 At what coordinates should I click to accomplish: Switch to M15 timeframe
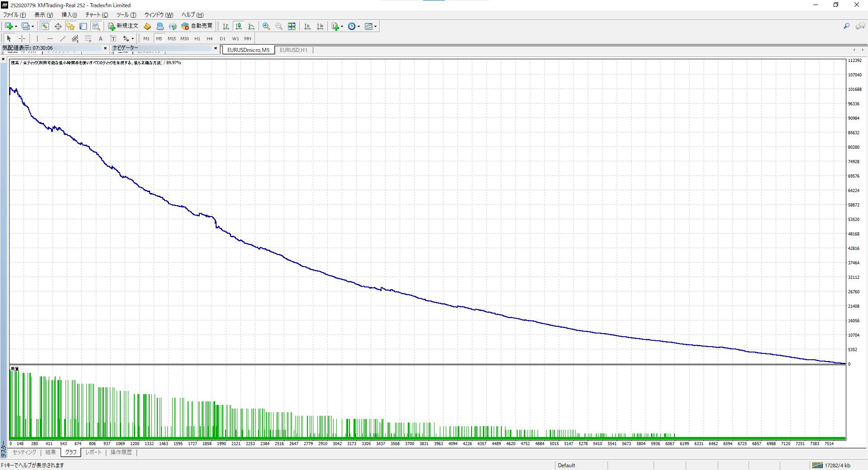coord(172,38)
